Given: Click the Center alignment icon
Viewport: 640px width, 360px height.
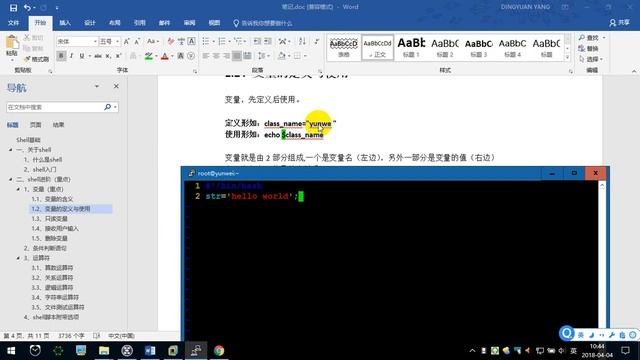Looking at the screenshot, I should (x=216, y=56).
